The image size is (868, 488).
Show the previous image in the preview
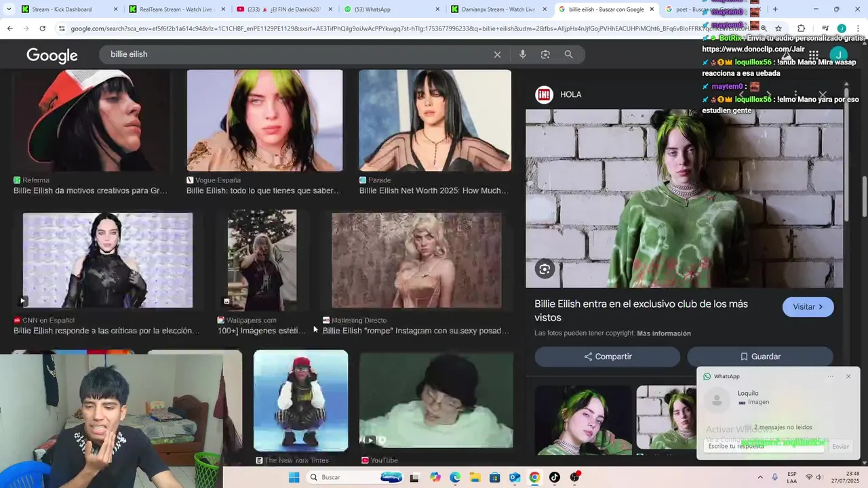click(741, 95)
